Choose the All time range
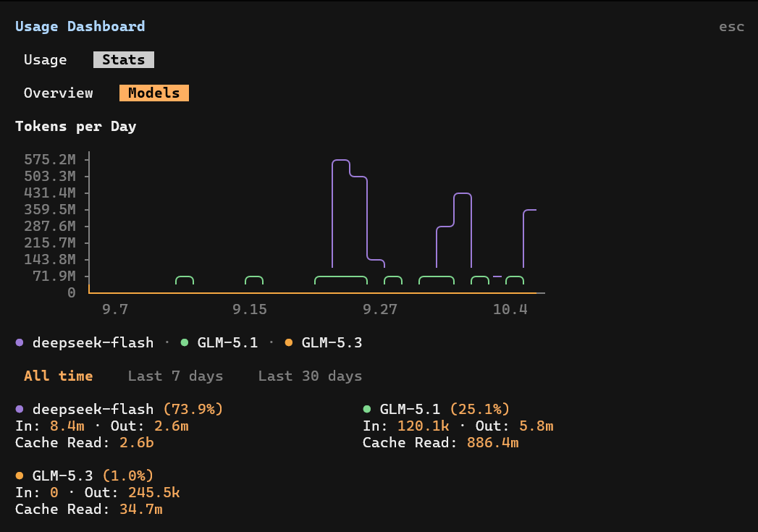The image size is (758, 532). coord(59,376)
